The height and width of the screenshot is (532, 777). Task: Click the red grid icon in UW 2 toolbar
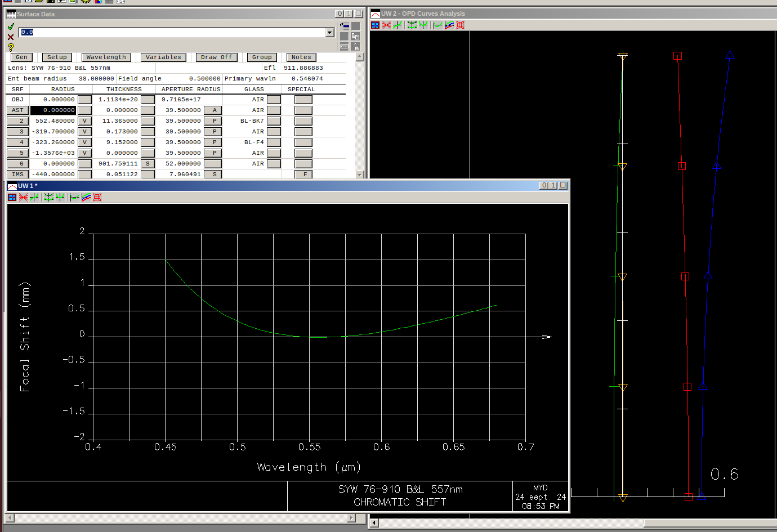[x=461, y=25]
